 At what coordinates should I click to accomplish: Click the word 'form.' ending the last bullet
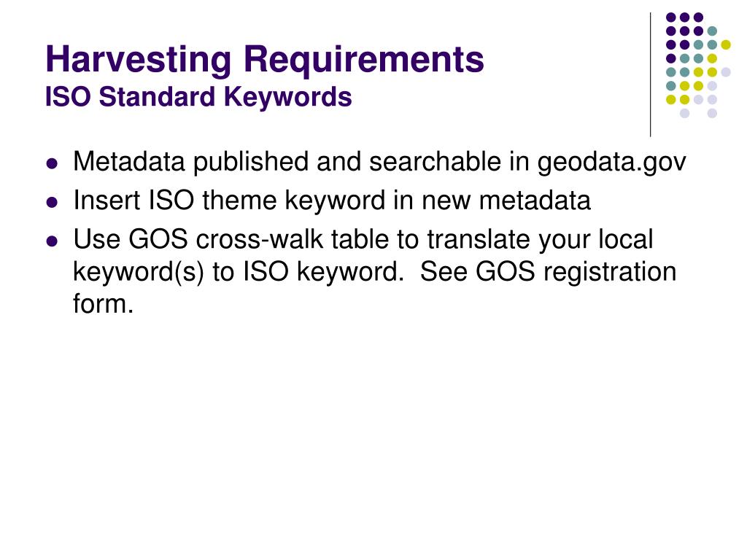coord(103,303)
